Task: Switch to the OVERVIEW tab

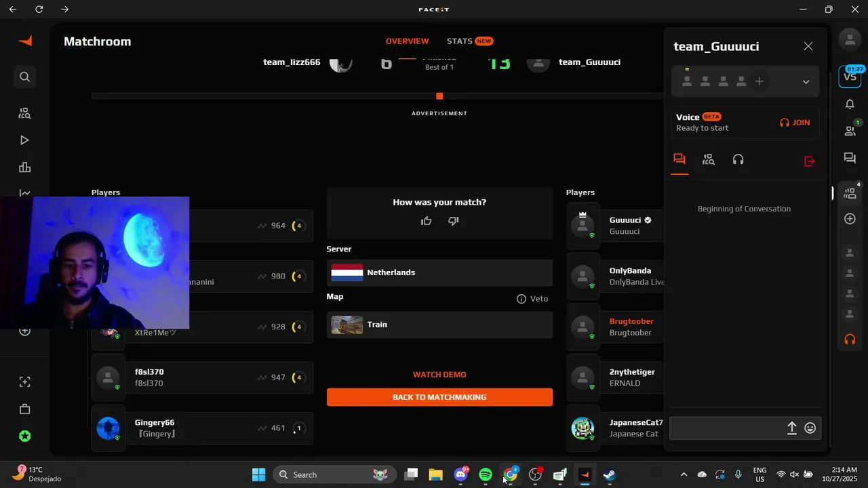Action: (x=408, y=41)
